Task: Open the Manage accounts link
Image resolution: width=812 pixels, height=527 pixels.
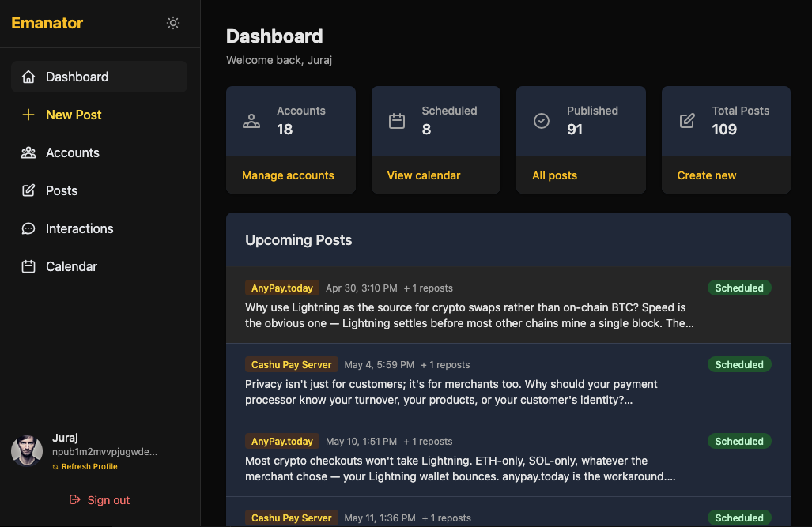Action: (x=288, y=175)
